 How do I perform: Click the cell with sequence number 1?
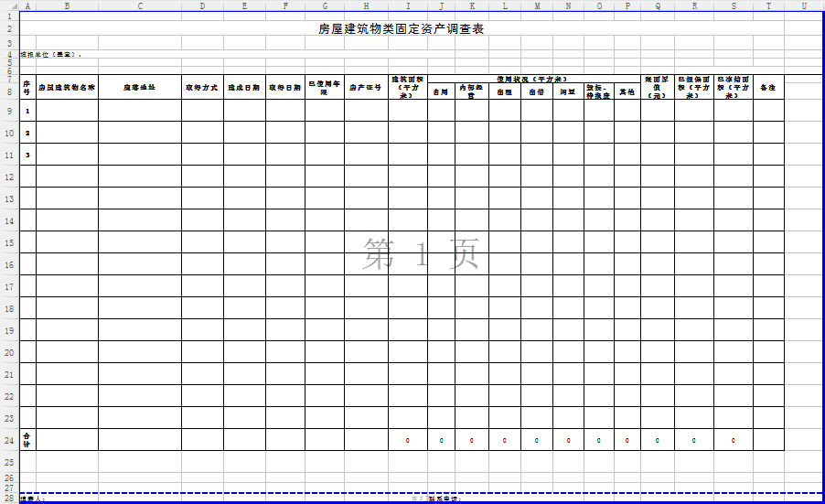coord(27,111)
